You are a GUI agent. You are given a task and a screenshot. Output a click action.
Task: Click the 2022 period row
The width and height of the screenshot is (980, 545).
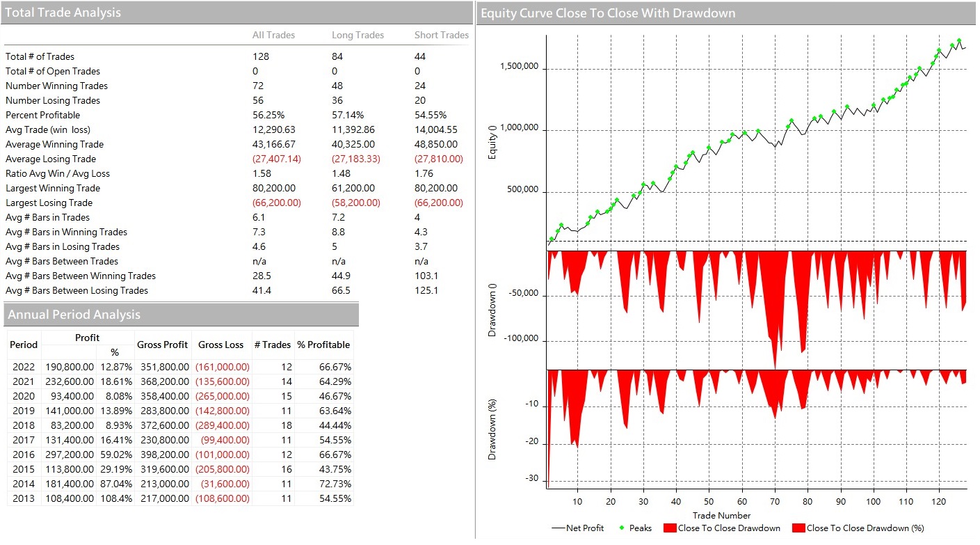(x=180, y=368)
